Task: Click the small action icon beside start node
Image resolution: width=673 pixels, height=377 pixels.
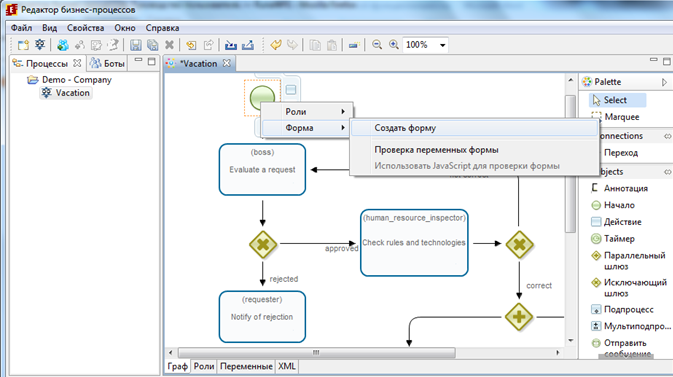Action: click(x=291, y=89)
